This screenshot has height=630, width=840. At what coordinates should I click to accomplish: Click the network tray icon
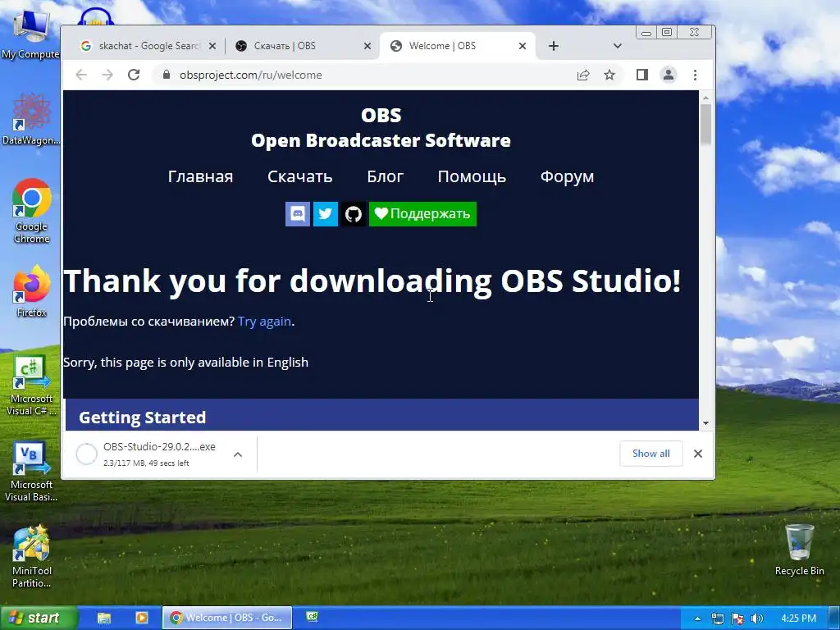[x=717, y=619]
